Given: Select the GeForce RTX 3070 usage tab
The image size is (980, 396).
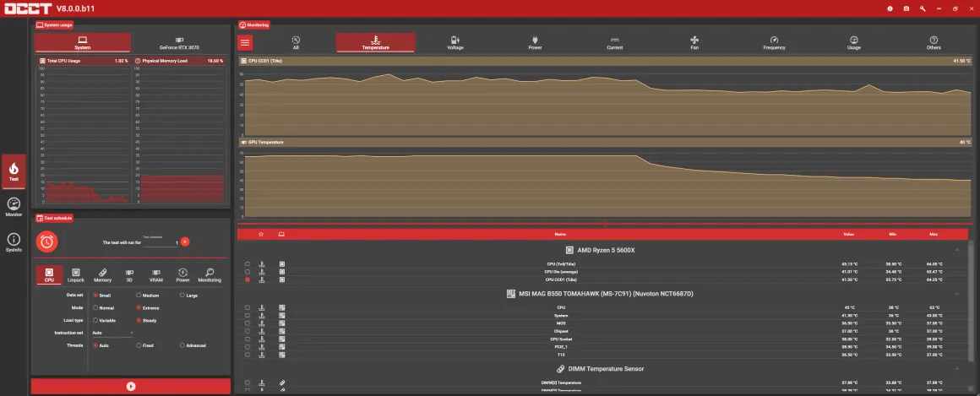Looking at the screenshot, I should pyautogui.click(x=179, y=42).
